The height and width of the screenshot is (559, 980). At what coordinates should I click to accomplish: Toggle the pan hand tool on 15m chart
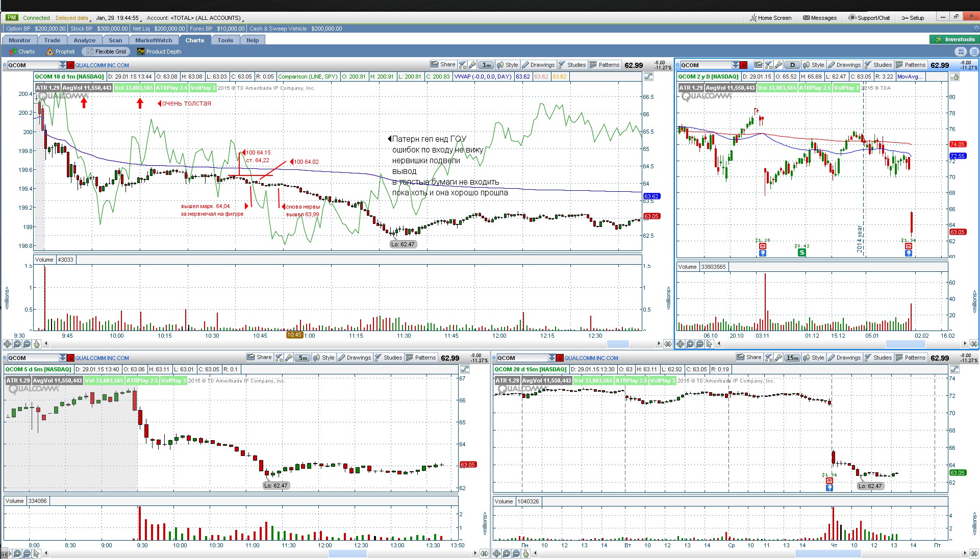(x=526, y=553)
